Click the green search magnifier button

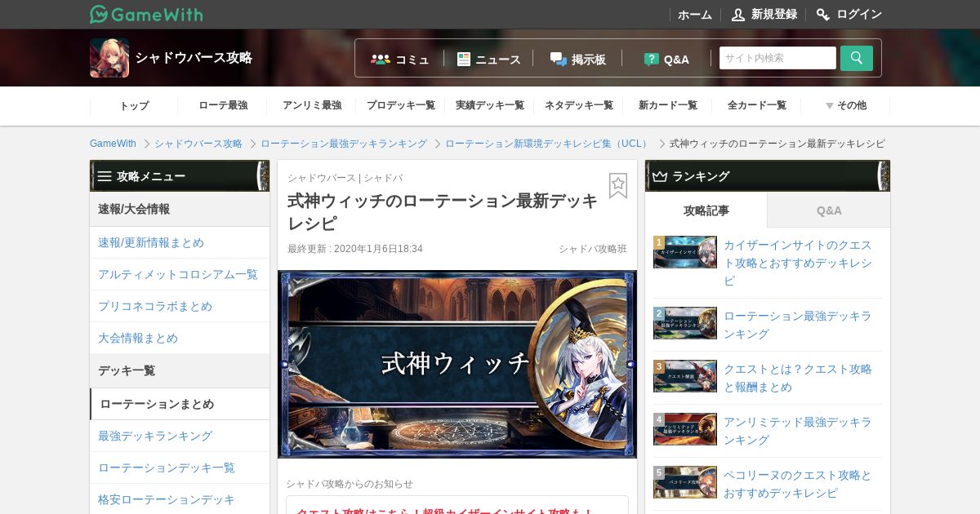pos(857,58)
